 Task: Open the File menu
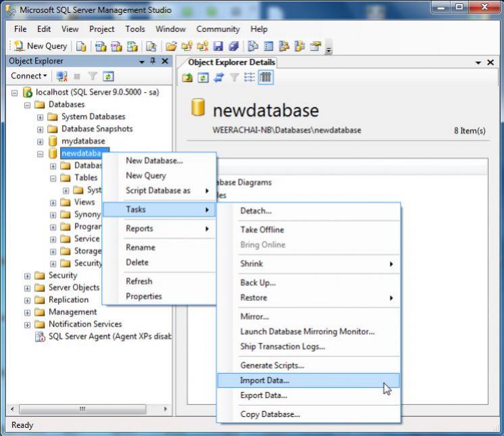20,29
